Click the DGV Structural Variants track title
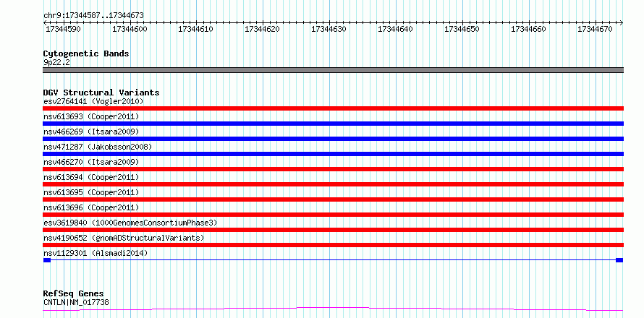 (x=101, y=93)
